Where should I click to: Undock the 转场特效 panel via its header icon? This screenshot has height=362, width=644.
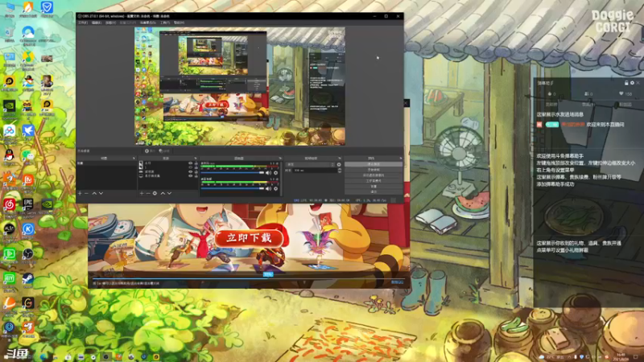[340, 158]
